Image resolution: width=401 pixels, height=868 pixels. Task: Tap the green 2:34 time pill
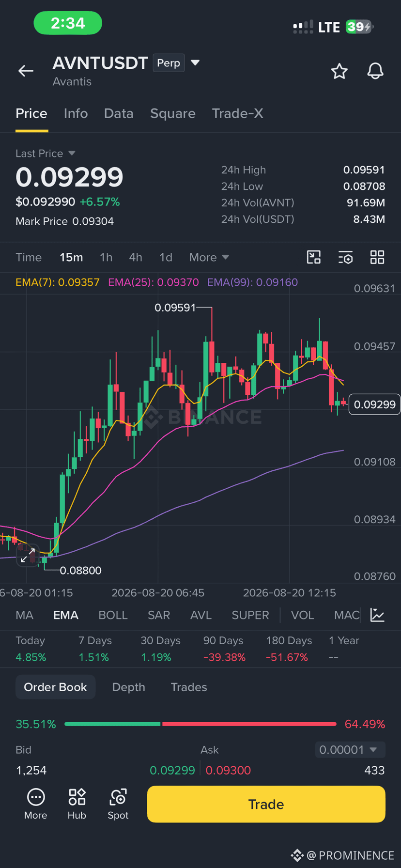coord(68,23)
